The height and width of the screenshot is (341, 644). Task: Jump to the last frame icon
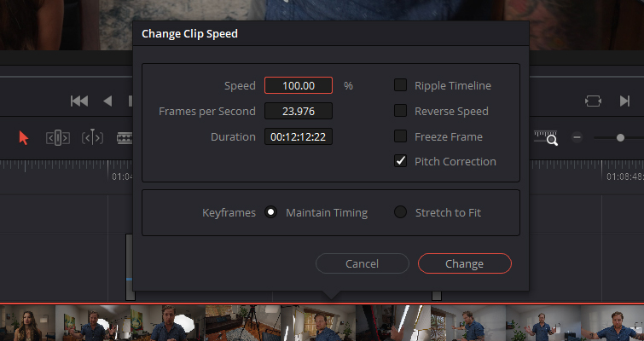tap(625, 101)
